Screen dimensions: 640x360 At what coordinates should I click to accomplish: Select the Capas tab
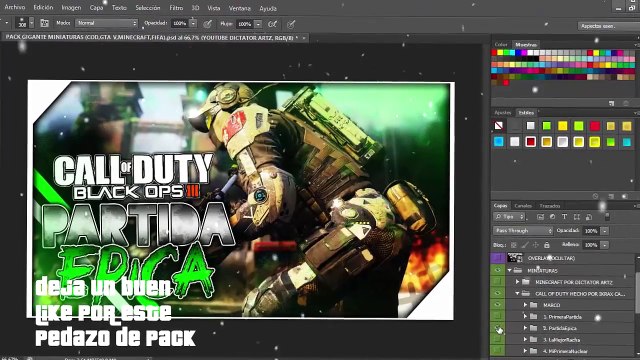(500, 206)
